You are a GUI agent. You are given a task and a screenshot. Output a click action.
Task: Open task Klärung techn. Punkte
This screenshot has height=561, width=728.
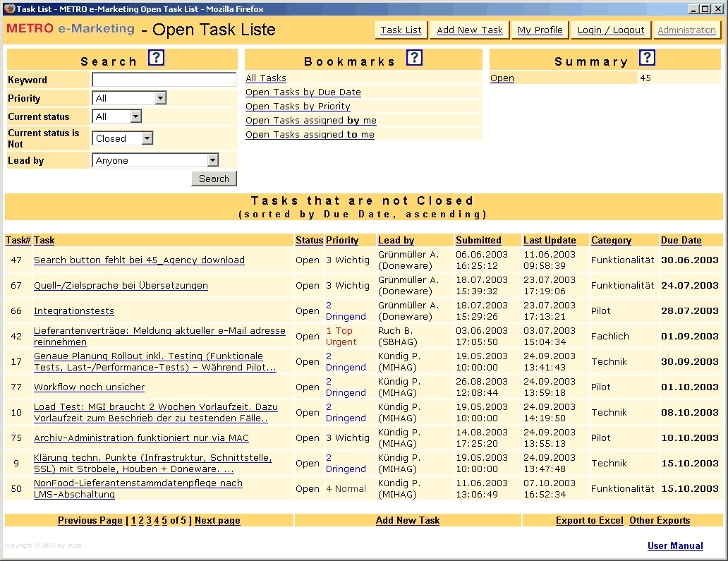coord(153,463)
